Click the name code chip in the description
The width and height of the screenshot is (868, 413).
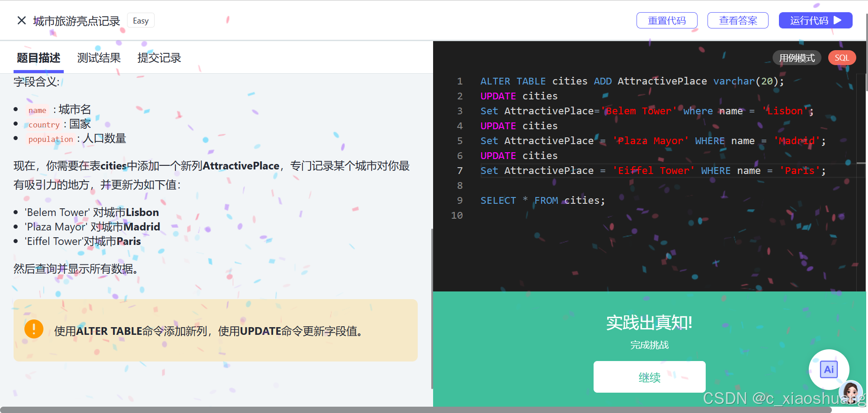pos(37,110)
